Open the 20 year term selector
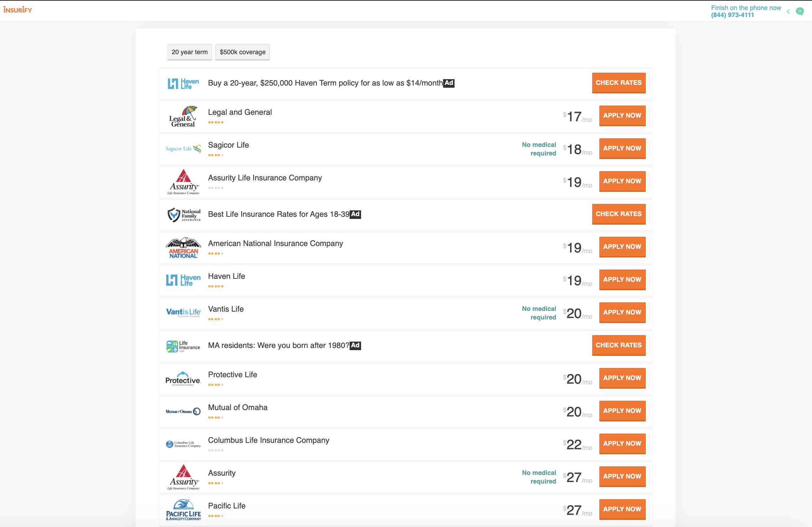The height and width of the screenshot is (527, 812). 189,52
